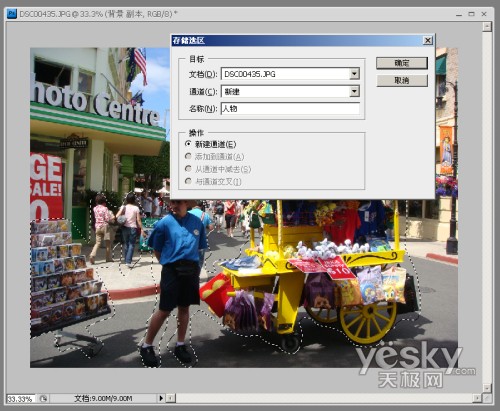Close the 存储选区 dialog
500x411 pixels.
tap(428, 40)
